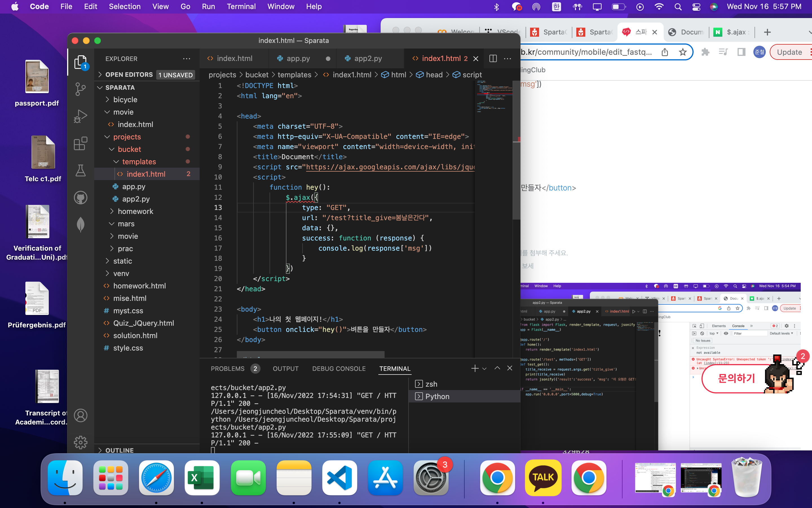Expand the Outline section
The width and height of the screenshot is (812, 508).
pos(147,450)
